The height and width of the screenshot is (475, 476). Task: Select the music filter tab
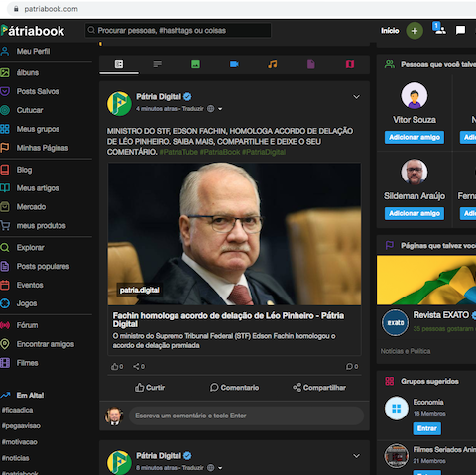click(x=273, y=64)
